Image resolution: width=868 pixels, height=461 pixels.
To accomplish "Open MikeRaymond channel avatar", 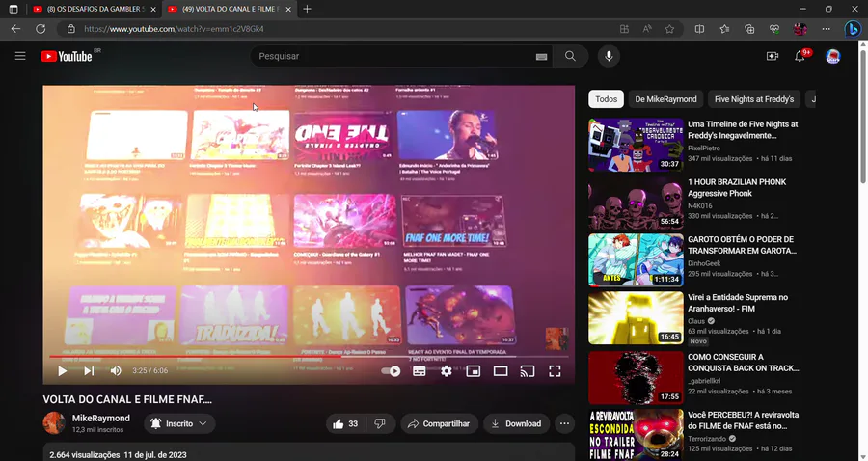I will 54,422.
